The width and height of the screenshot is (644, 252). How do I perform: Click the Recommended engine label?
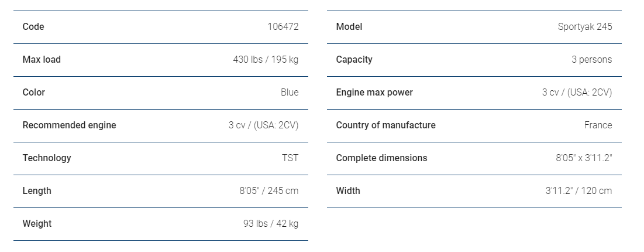click(69, 125)
